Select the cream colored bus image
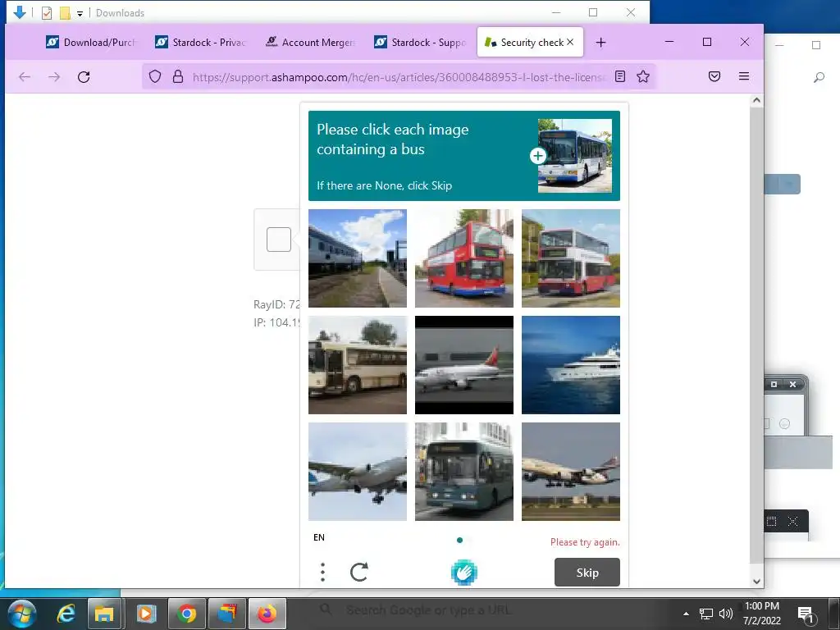The image size is (840, 630). click(x=358, y=365)
